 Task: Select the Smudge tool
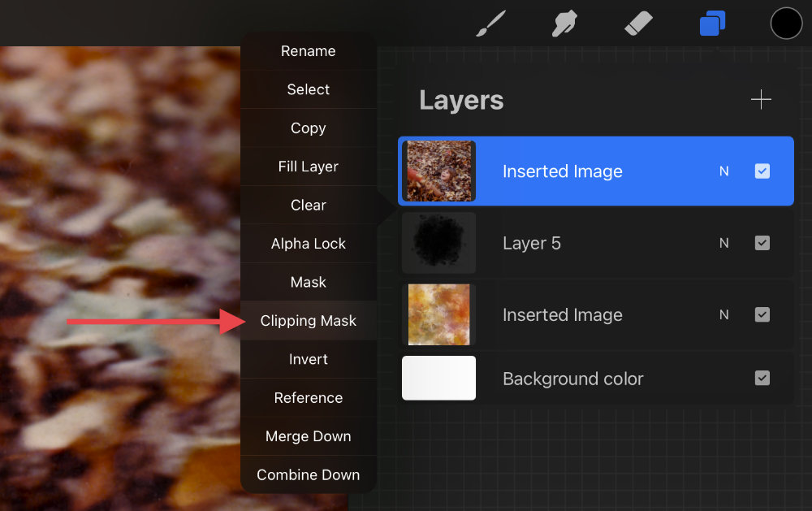[564, 24]
